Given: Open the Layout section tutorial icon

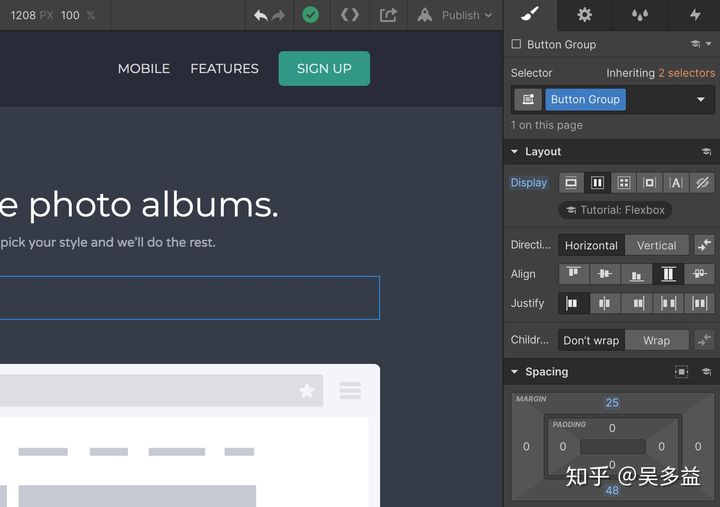Looking at the screenshot, I should (x=706, y=152).
